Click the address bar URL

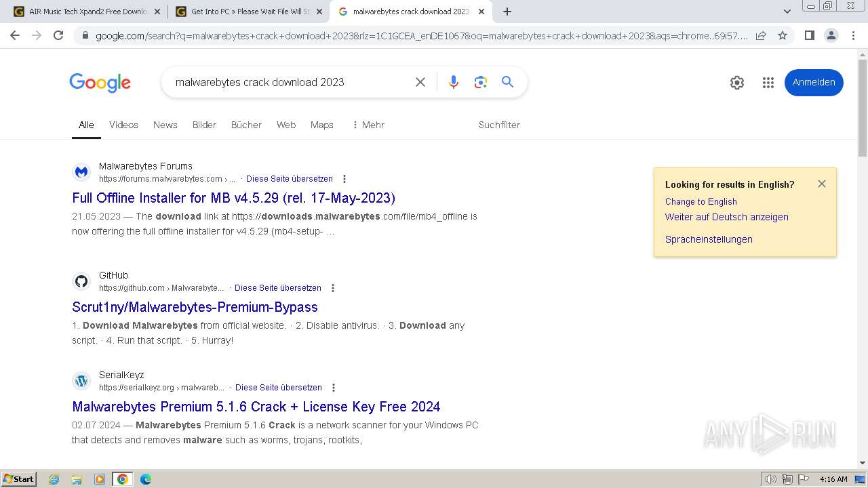420,36
